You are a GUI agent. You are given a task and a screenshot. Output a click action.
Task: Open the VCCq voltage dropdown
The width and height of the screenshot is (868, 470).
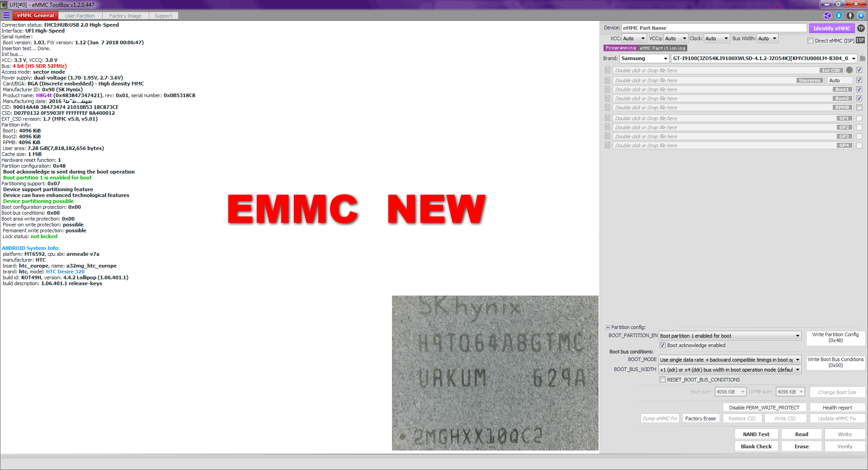[x=676, y=38]
